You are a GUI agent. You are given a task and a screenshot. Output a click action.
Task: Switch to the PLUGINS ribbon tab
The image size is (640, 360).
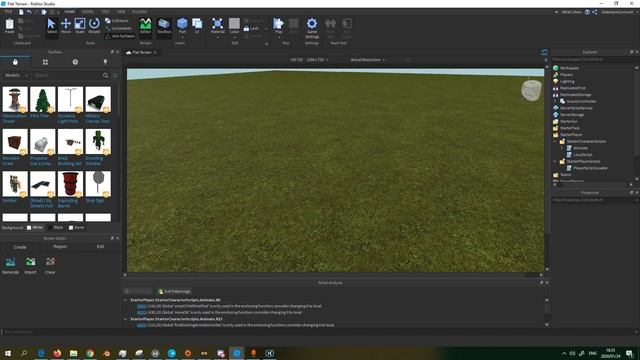pyautogui.click(x=140, y=12)
